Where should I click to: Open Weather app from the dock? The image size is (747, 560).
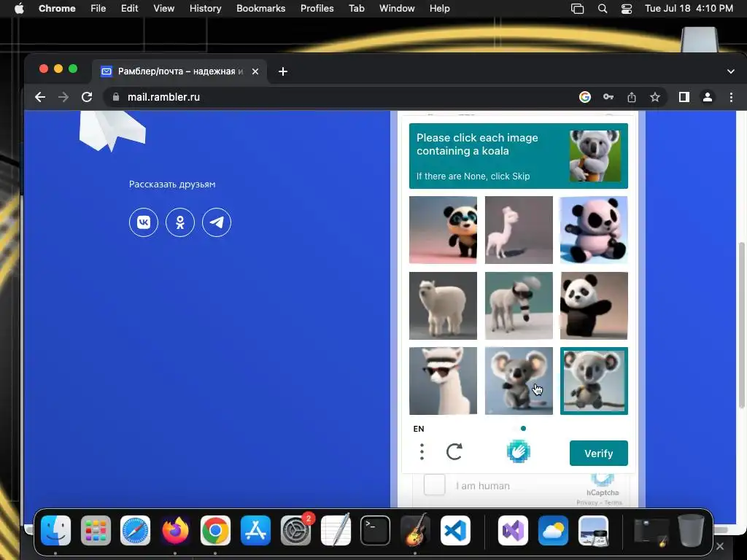[553, 531]
